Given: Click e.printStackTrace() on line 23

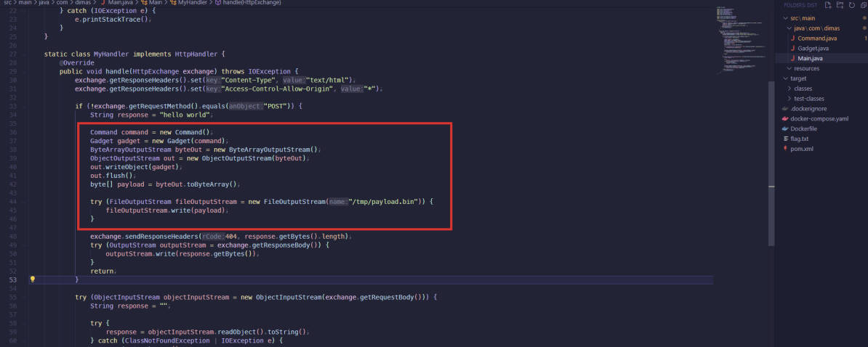Looking at the screenshot, I should pyautogui.click(x=113, y=19).
